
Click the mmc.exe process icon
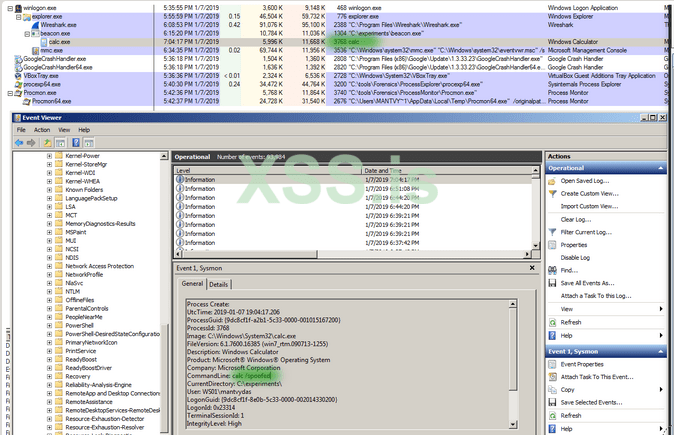click(35, 50)
